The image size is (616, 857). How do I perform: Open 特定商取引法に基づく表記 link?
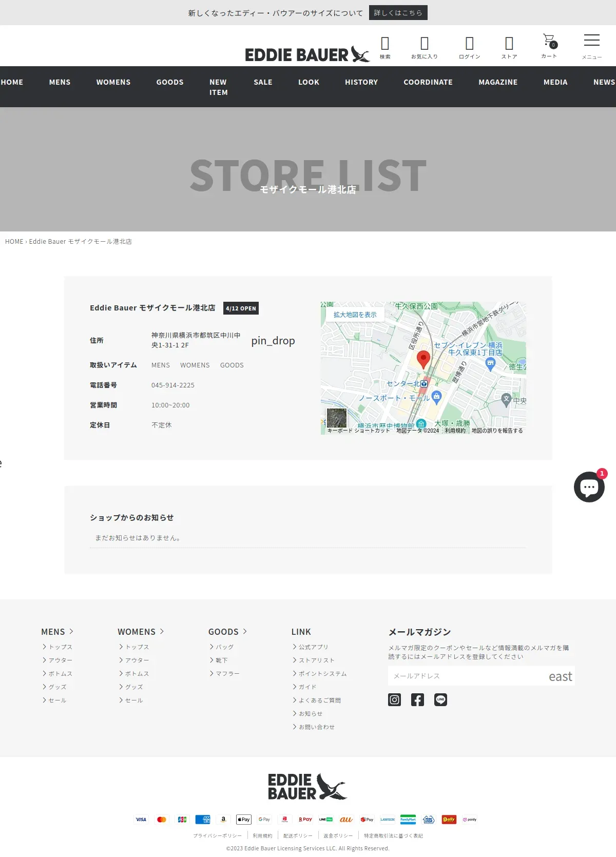394,836
